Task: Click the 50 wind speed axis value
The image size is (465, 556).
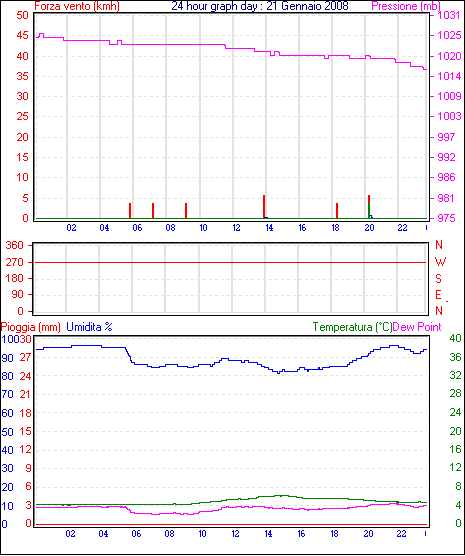Action: (x=22, y=15)
